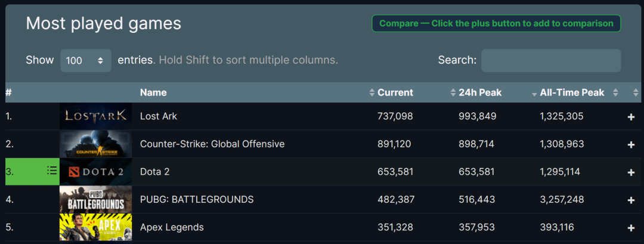Click plus button in Dota 2 row
644x244 pixels.
click(x=631, y=172)
